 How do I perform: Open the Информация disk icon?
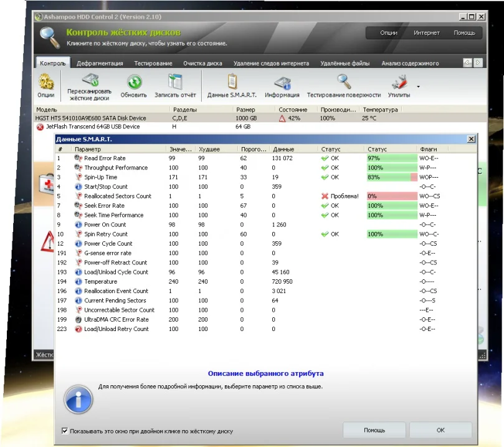point(282,83)
